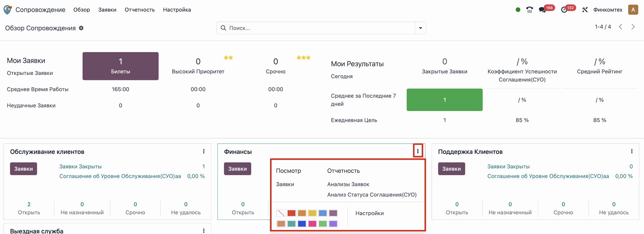The height and width of the screenshot is (234, 644).
Task: Click Высокий Приоритет counter
Action: [198, 66]
